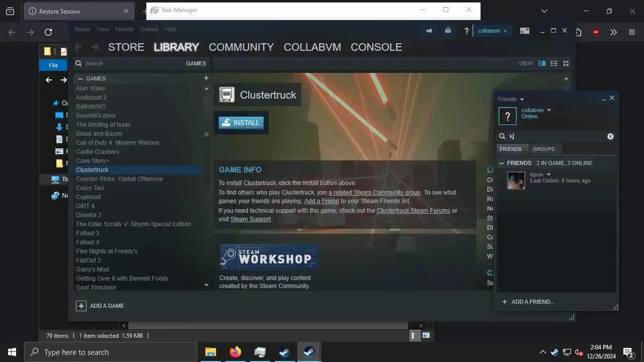This screenshot has height=362, width=644.
Task: Open the Friends menu in Steam
Action: tap(124, 29)
